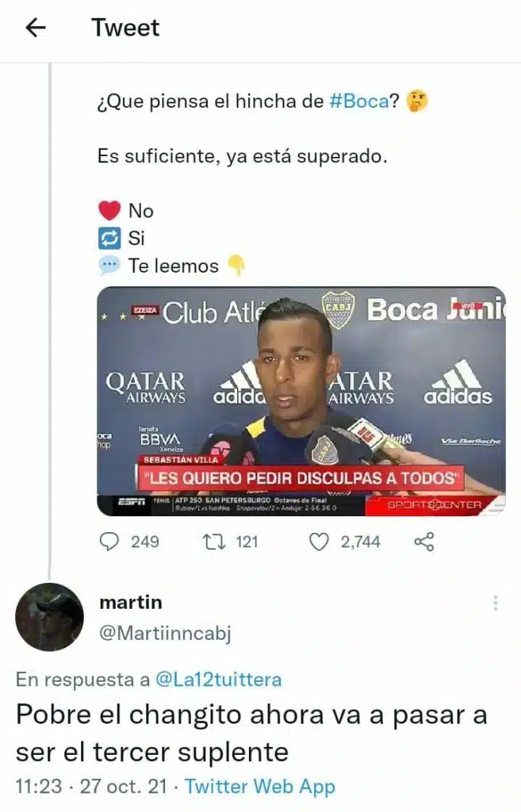Click the blue retweet emoji beside Si
This screenshot has height=812, width=521.
coord(109,238)
